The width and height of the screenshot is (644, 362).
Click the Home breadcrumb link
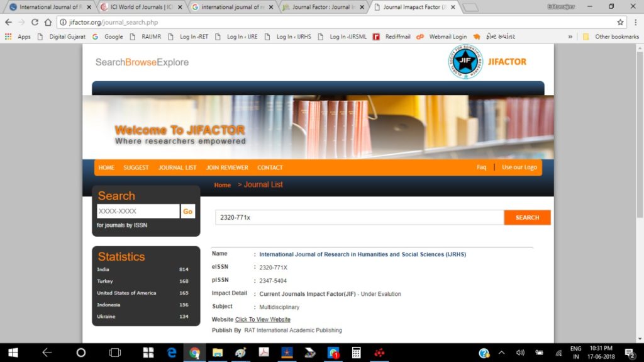coord(222,185)
